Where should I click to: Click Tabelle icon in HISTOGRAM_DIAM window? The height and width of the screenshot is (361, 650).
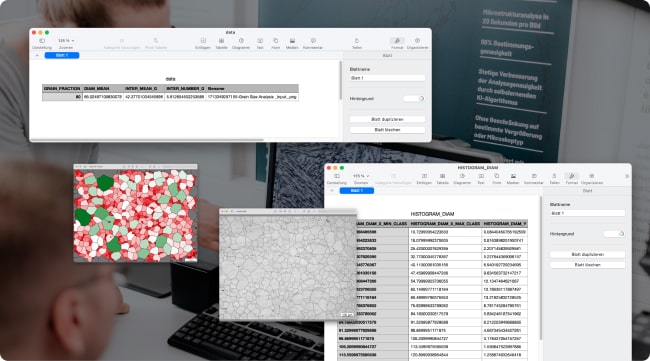click(442, 179)
